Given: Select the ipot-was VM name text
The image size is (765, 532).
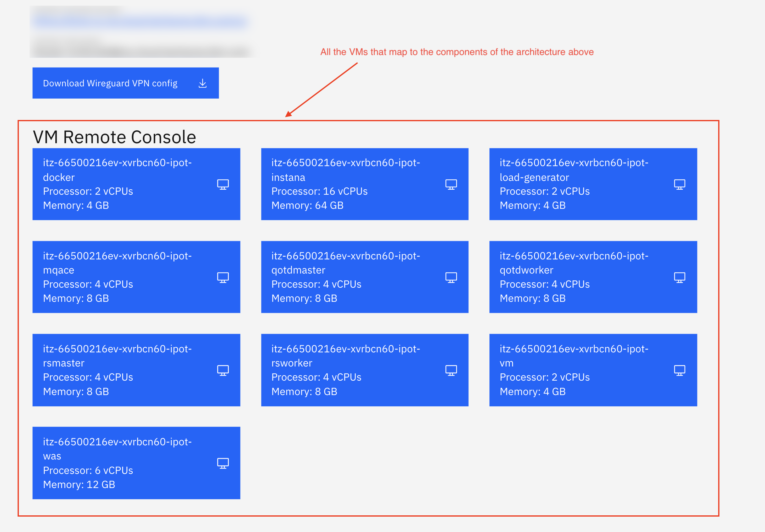Looking at the screenshot, I should (x=117, y=448).
